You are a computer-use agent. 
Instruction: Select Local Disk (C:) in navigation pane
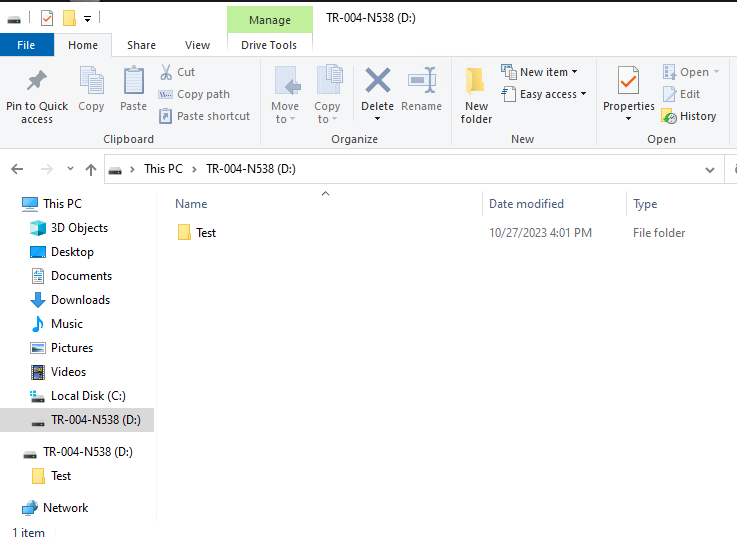point(88,396)
